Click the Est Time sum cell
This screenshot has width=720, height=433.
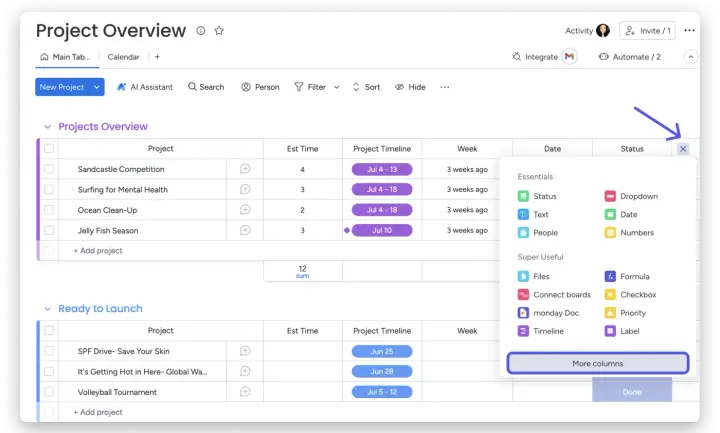click(303, 271)
